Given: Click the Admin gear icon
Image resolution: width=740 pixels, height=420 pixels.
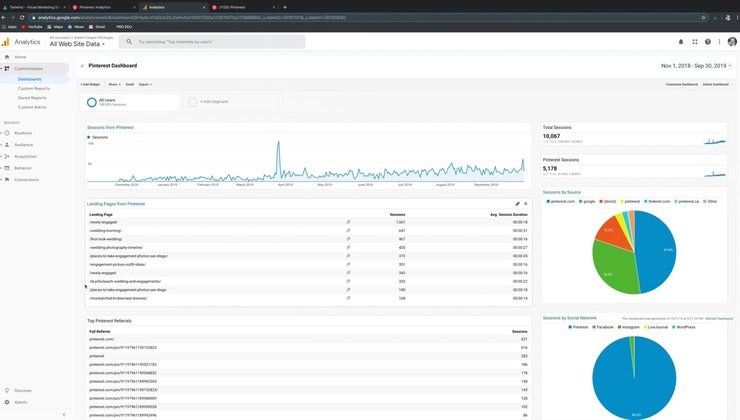Looking at the screenshot, I should click(7, 403).
